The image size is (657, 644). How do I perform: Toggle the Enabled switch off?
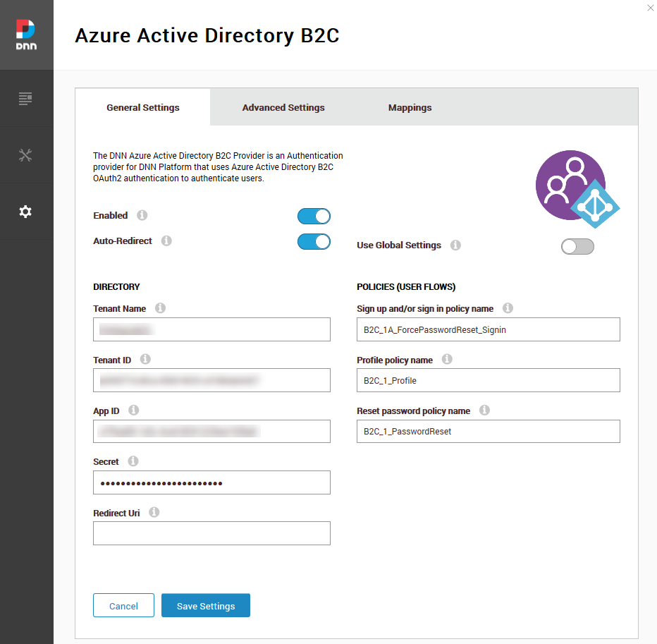point(314,217)
